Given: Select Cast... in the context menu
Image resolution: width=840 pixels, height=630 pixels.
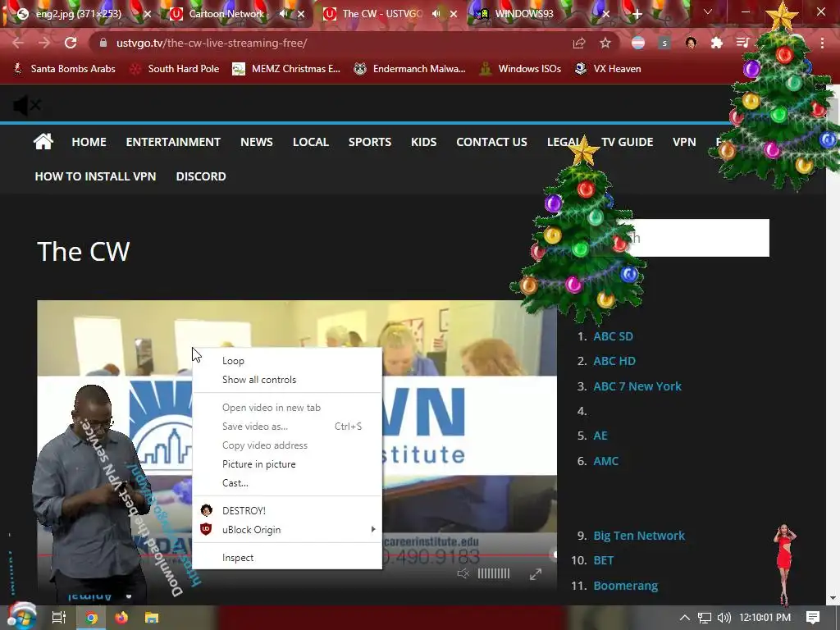Looking at the screenshot, I should (287, 482).
